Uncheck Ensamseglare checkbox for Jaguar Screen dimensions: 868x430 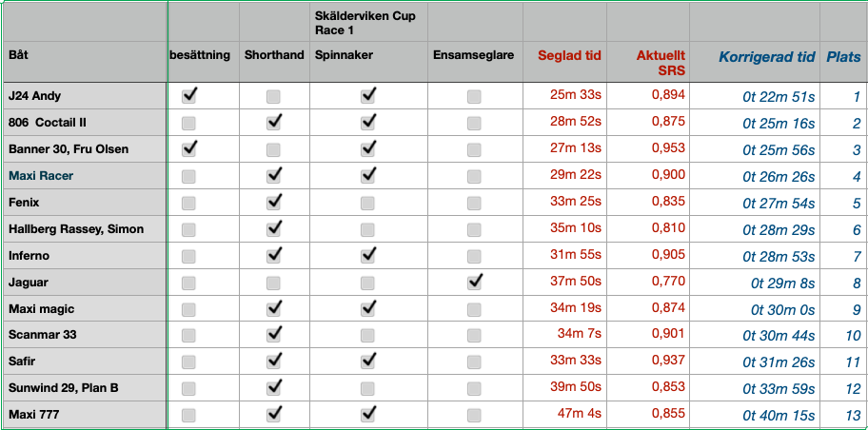(474, 282)
